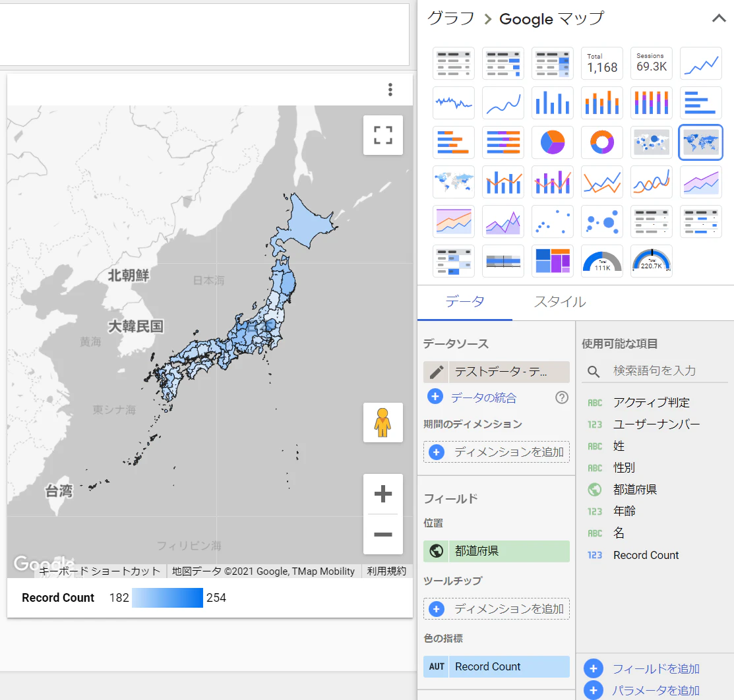The height and width of the screenshot is (700, 734).
Task: Select the stacked combo chart icon
Action: (553, 181)
